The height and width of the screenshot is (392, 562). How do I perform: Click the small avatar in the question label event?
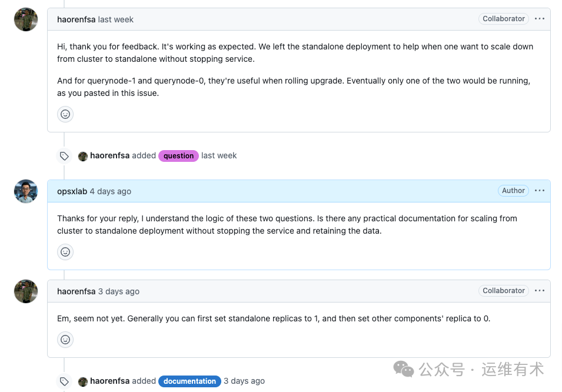point(82,155)
